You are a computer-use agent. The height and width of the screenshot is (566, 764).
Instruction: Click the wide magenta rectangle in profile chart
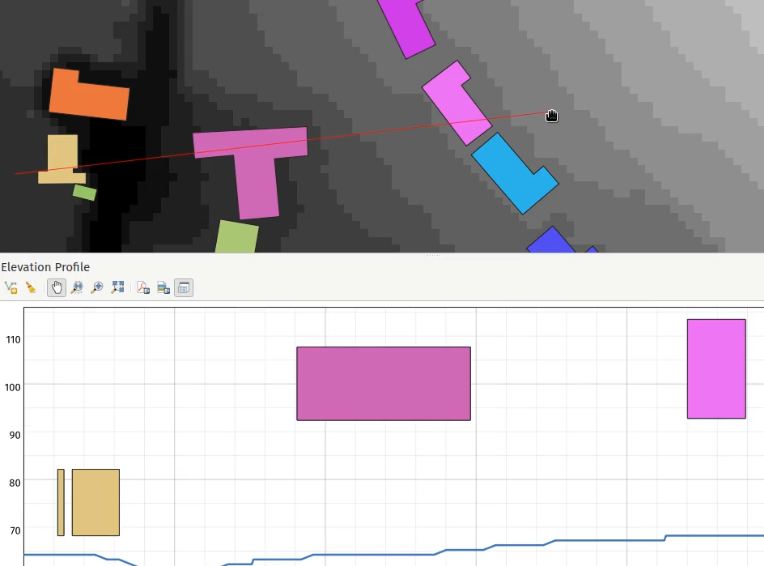[x=383, y=383]
